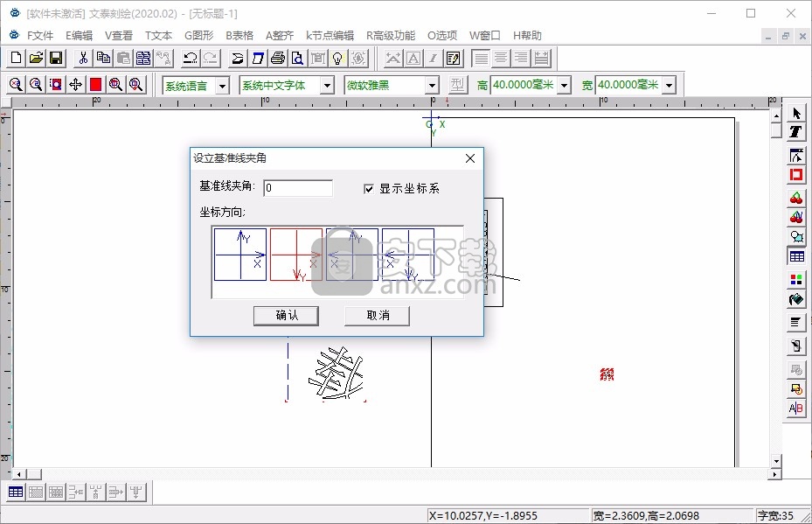
Task: Expand the 系统语言 dropdown
Action: 223,85
